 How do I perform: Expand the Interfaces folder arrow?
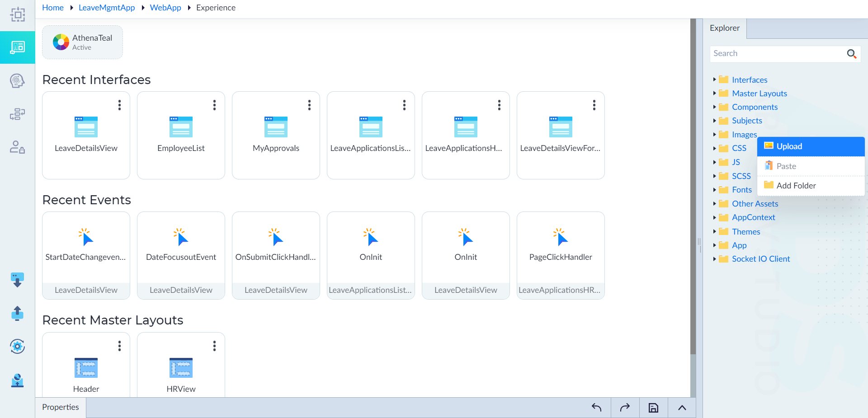pos(714,80)
